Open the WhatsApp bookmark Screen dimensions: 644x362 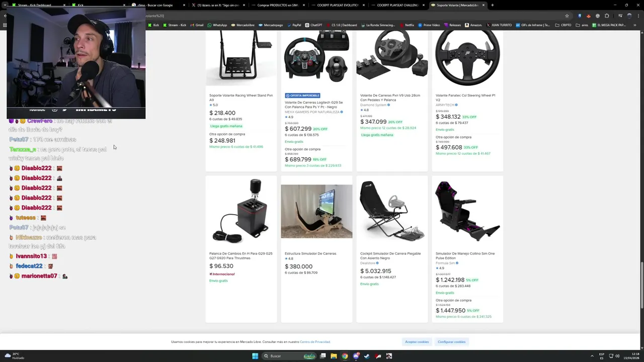[217, 25]
